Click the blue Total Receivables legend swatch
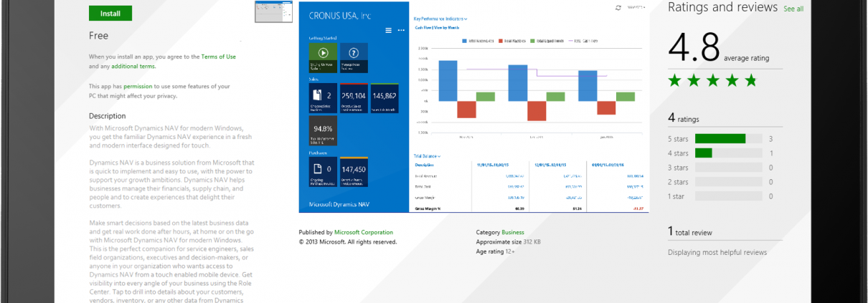The image size is (868, 303). coord(466,42)
